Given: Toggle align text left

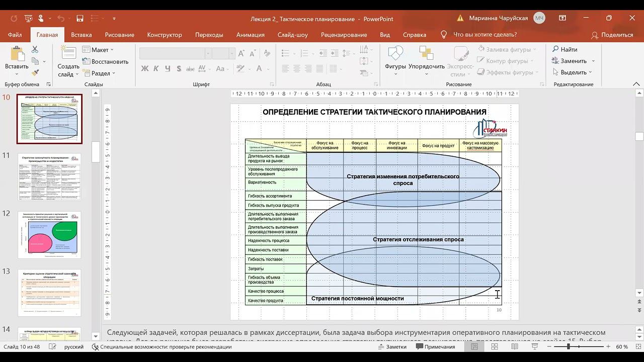Looking at the screenshot, I should click(x=286, y=68).
